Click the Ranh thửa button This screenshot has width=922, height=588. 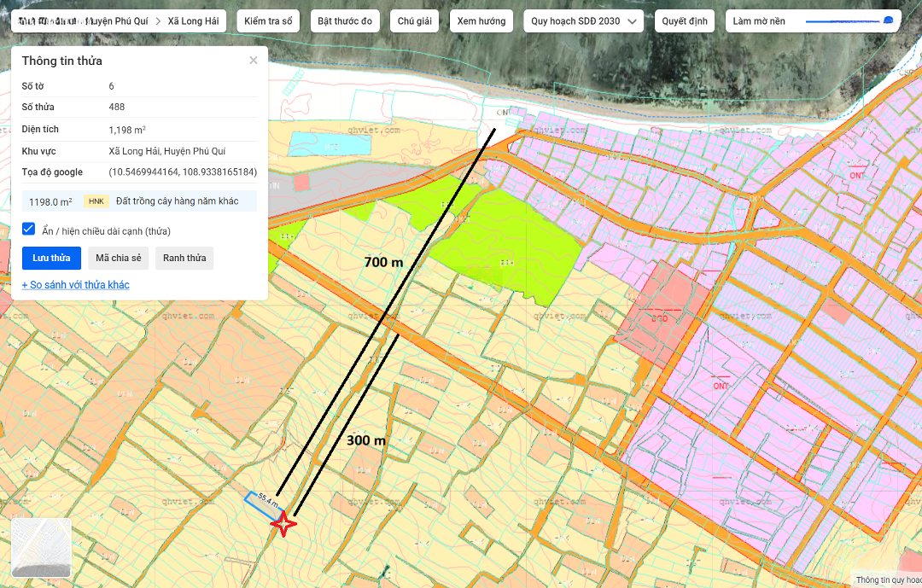pos(184,258)
